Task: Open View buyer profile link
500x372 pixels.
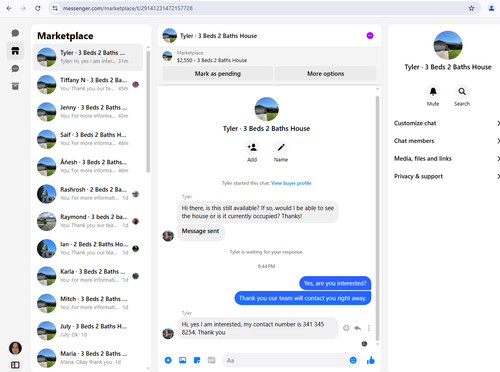Action: pyautogui.click(x=291, y=183)
